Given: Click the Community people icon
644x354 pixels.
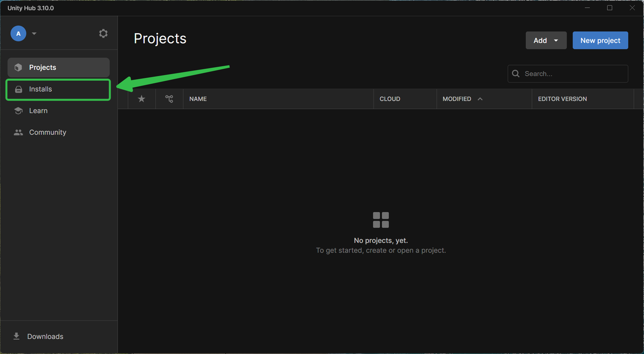Looking at the screenshot, I should pos(19,132).
